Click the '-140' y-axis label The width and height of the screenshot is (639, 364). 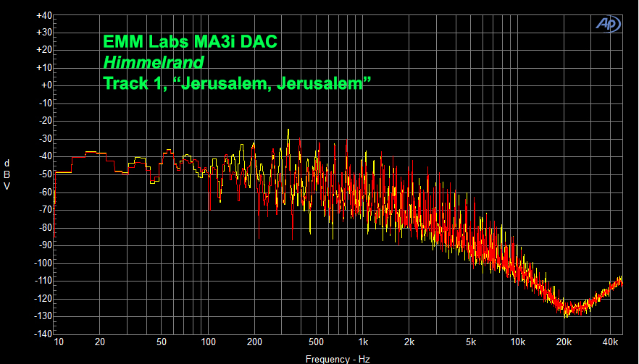click(x=43, y=334)
